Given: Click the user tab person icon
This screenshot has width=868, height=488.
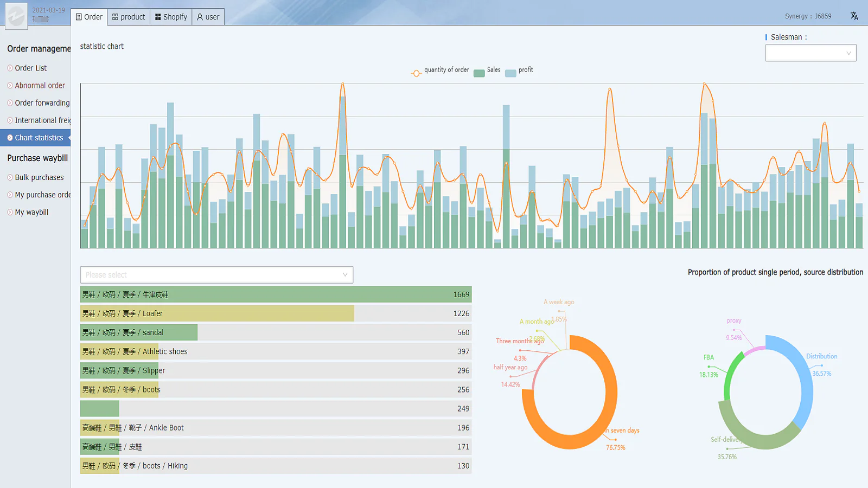Looking at the screenshot, I should (200, 17).
